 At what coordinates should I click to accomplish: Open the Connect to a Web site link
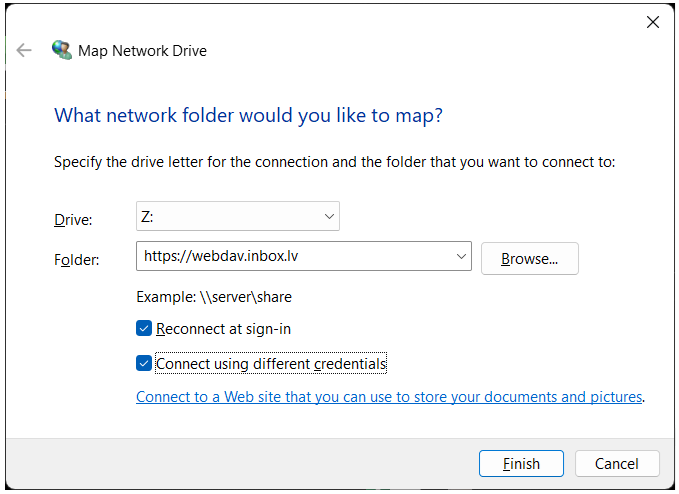click(388, 397)
